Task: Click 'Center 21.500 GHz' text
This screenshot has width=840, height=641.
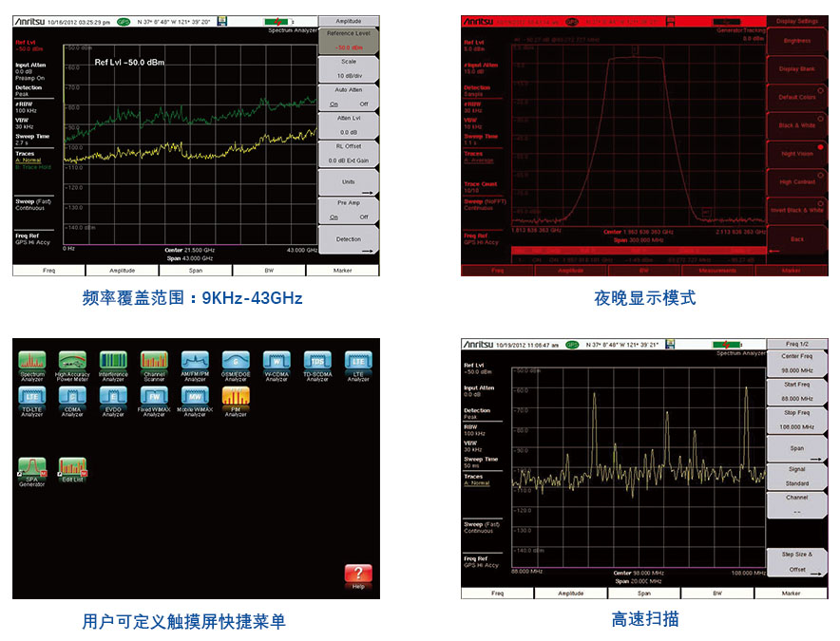Action: [x=190, y=250]
